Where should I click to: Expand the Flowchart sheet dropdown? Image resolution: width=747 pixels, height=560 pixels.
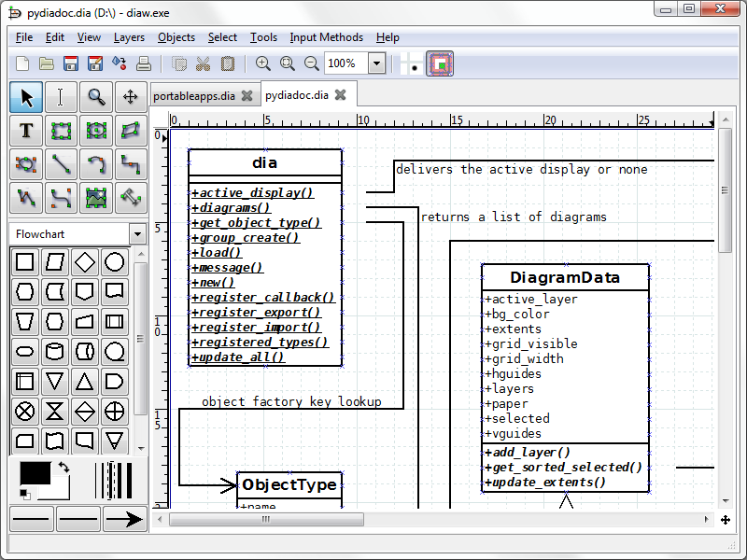point(137,234)
